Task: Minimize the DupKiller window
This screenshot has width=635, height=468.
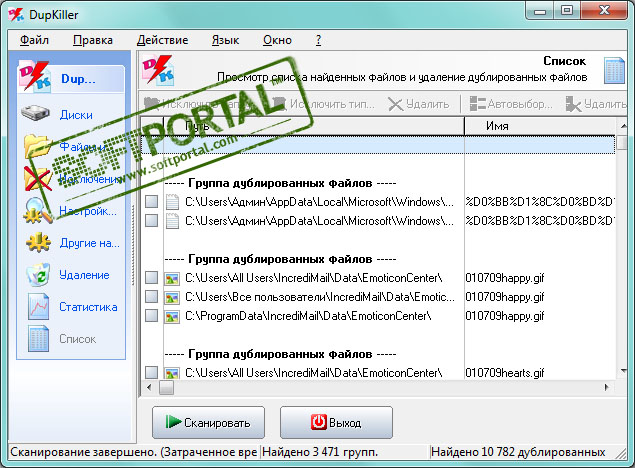Action: tap(540, 11)
